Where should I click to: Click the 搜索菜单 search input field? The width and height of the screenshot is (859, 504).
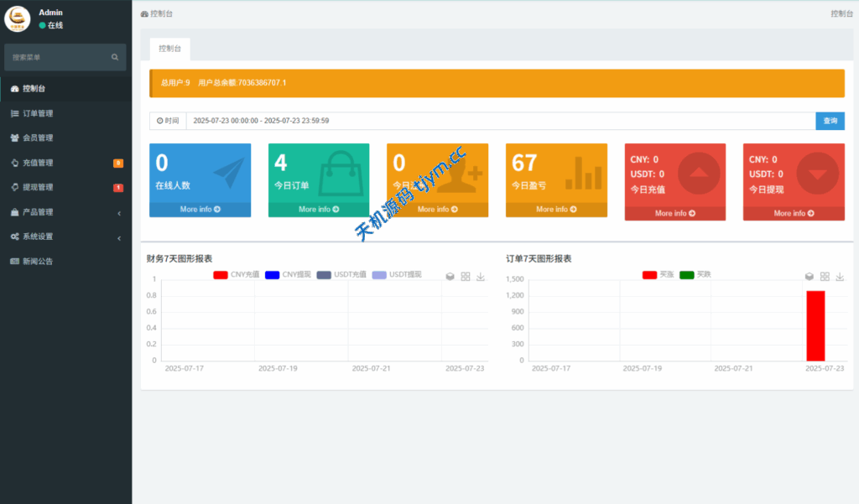[x=57, y=58]
